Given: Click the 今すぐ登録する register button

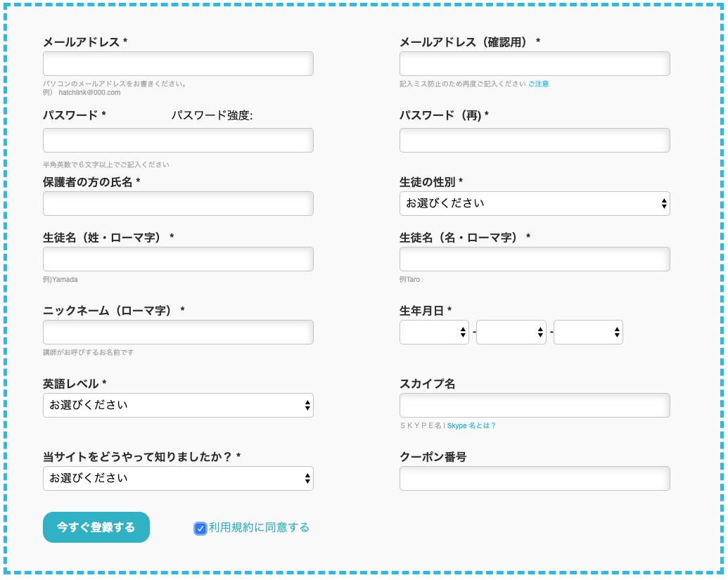Looking at the screenshot, I should pos(96,527).
